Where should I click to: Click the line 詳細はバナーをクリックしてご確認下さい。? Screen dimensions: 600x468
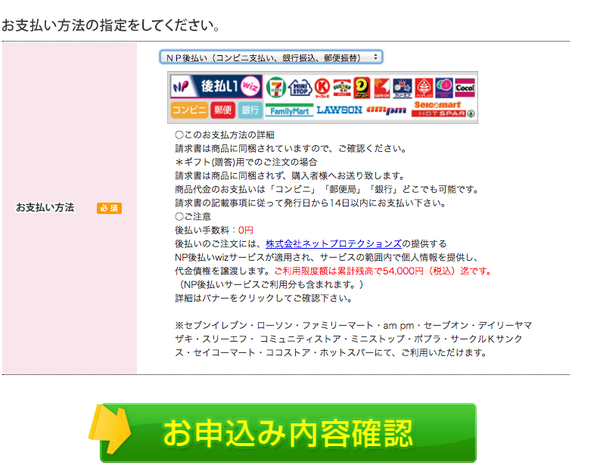[263, 298]
